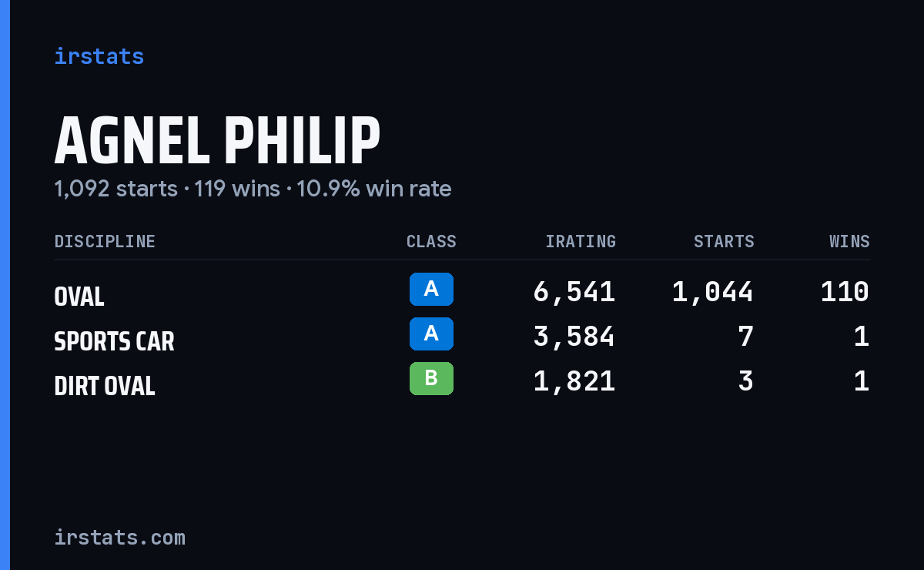Select the Agnel Philip driver name heading
The width and height of the screenshot is (924, 570).
click(x=217, y=141)
